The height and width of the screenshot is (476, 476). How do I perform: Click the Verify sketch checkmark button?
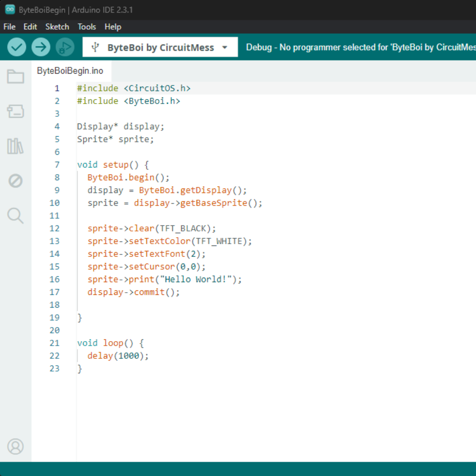pos(17,47)
